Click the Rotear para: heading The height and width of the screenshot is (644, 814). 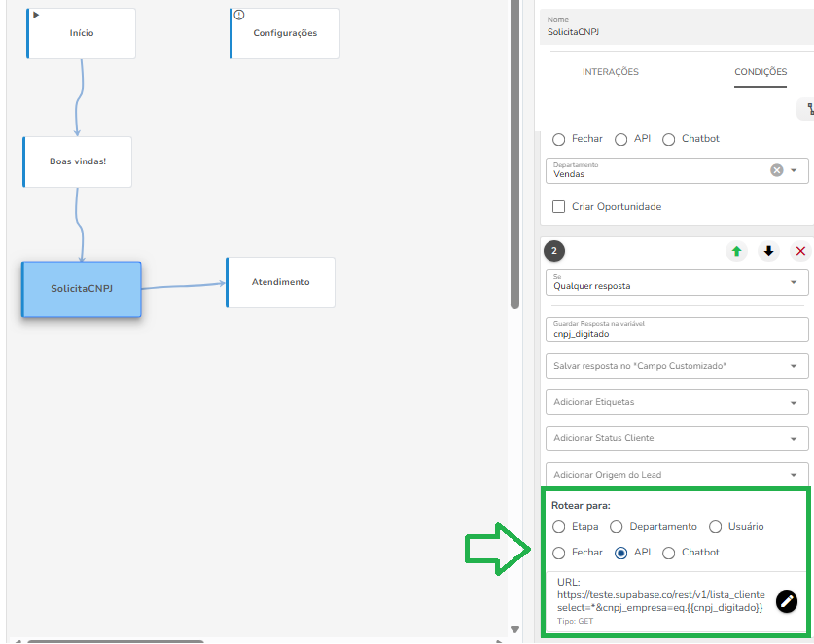[x=581, y=505]
